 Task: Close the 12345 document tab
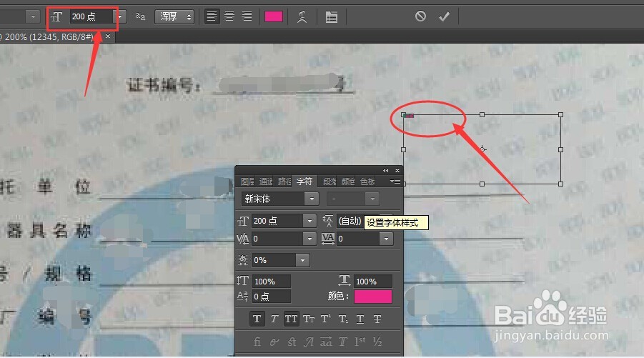click(x=108, y=36)
